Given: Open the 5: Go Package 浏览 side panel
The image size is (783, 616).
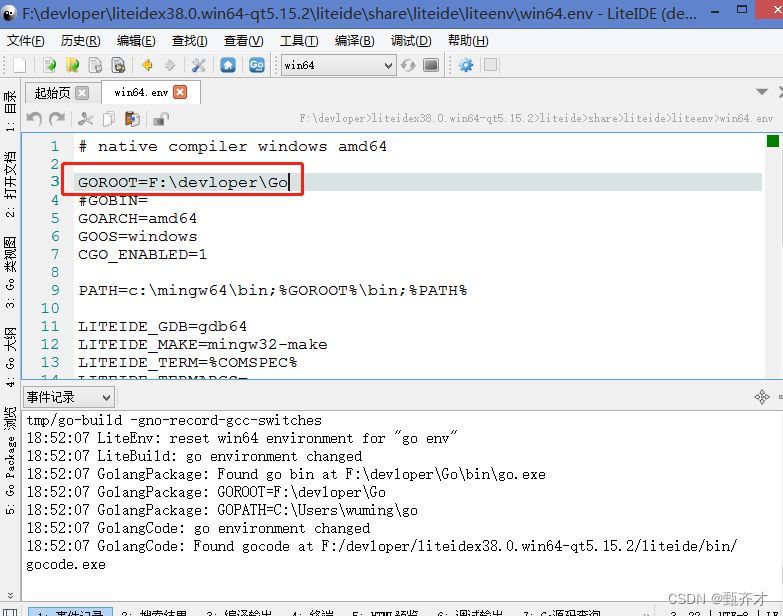Looking at the screenshot, I should pos(10,460).
